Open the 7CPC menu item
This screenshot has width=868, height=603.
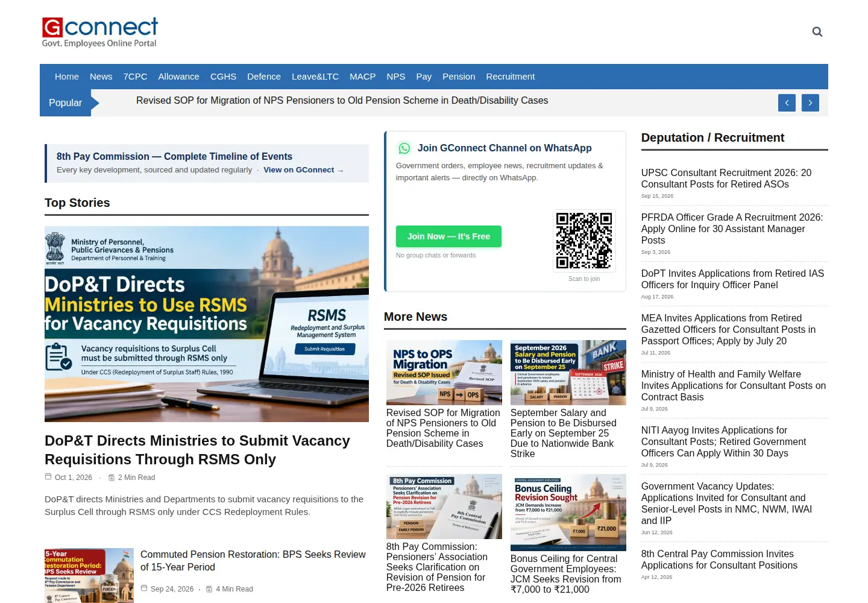tap(136, 77)
